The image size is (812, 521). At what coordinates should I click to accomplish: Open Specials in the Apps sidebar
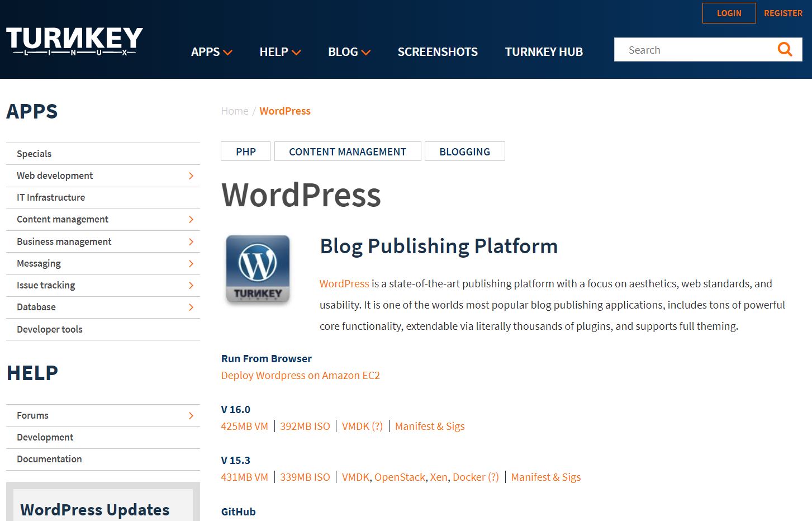coord(34,154)
